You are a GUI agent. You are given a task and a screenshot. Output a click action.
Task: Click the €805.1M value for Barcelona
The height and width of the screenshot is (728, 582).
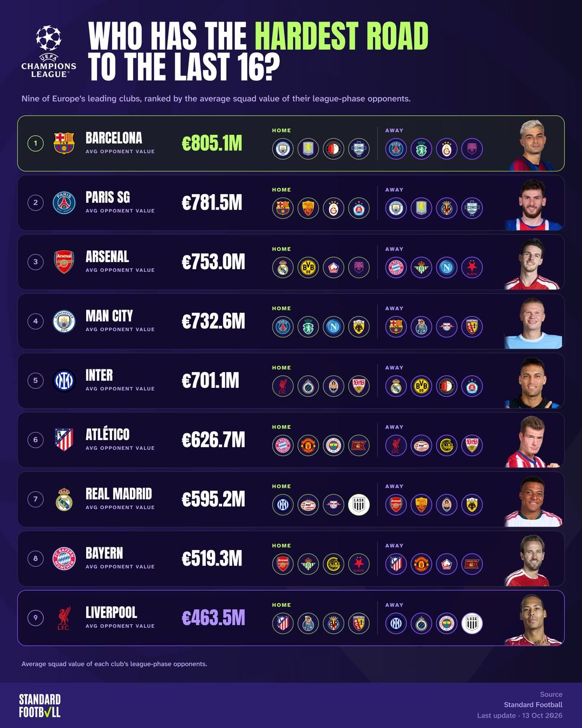tap(212, 143)
